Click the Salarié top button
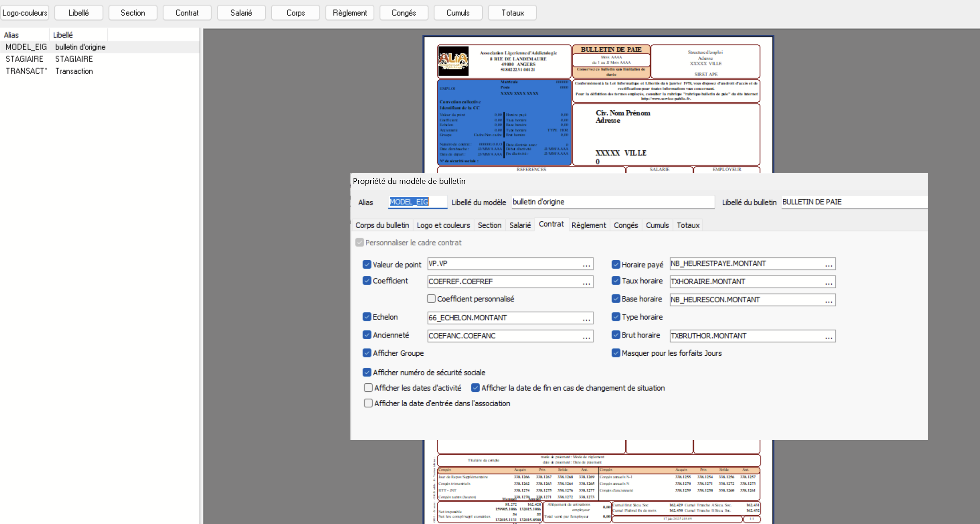980x524 pixels. coord(241,12)
